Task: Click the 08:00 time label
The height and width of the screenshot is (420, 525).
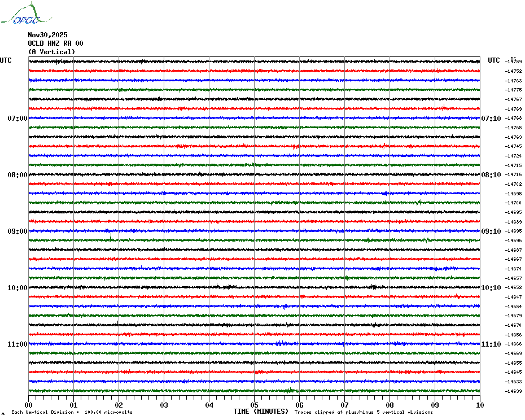Action: (17, 175)
